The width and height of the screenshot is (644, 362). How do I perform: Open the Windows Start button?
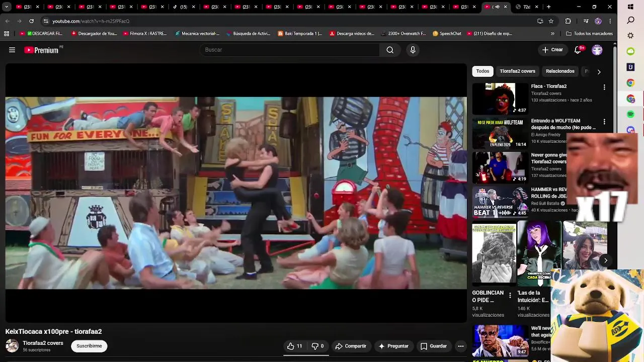pos(630,7)
